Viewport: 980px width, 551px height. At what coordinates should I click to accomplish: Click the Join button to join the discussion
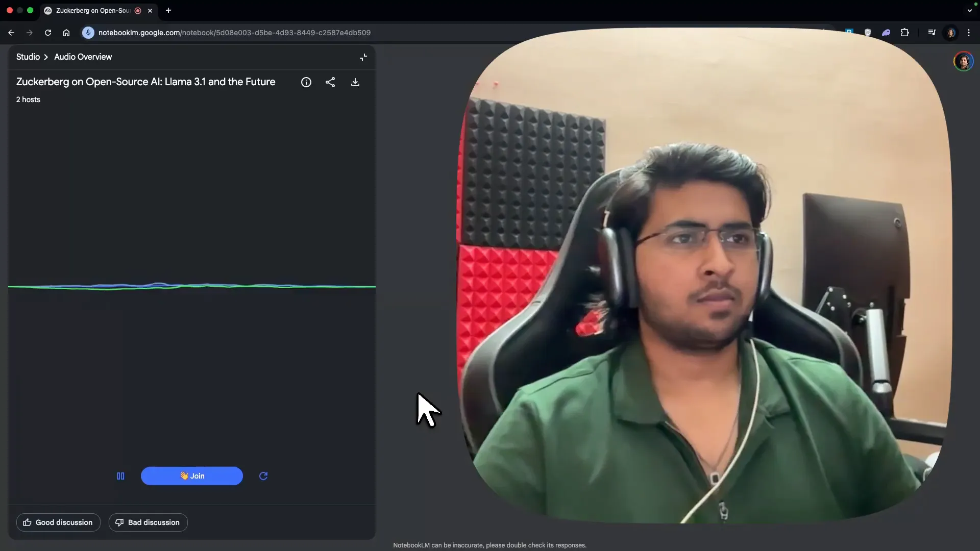coord(192,476)
